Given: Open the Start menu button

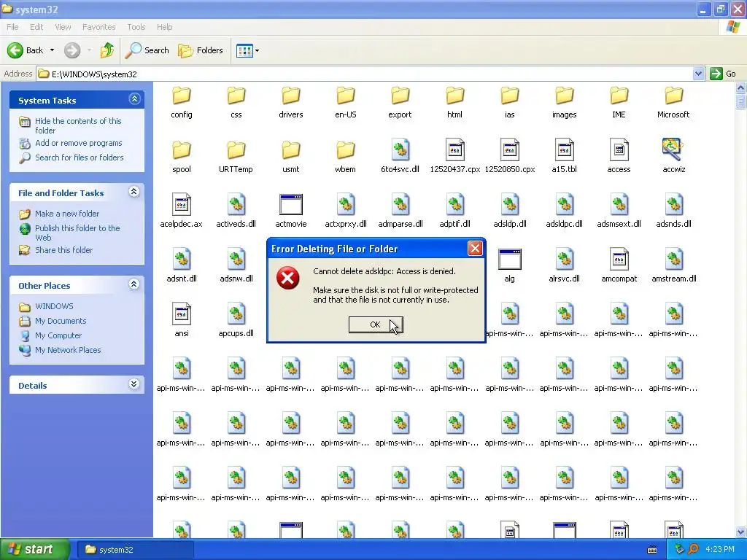Looking at the screenshot, I should [35, 550].
